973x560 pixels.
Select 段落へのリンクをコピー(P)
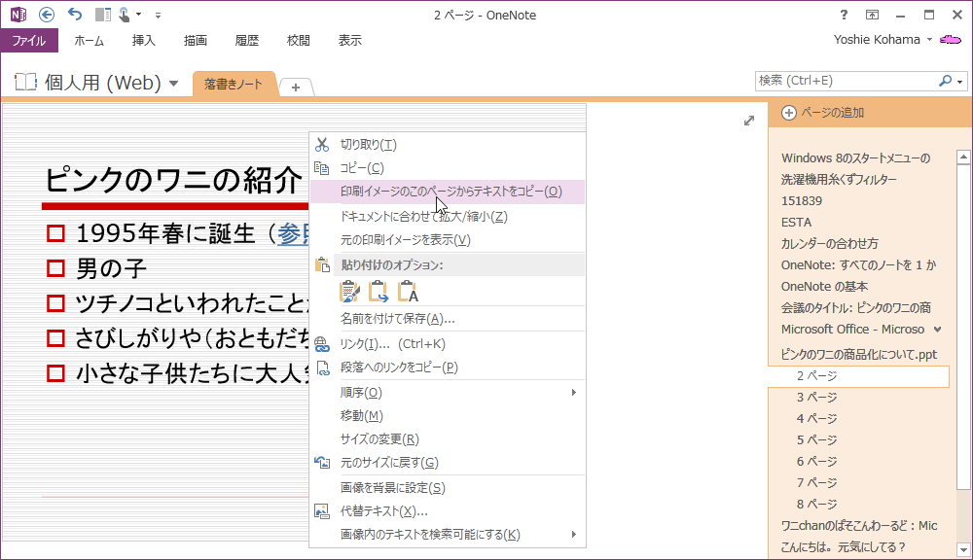point(447,367)
